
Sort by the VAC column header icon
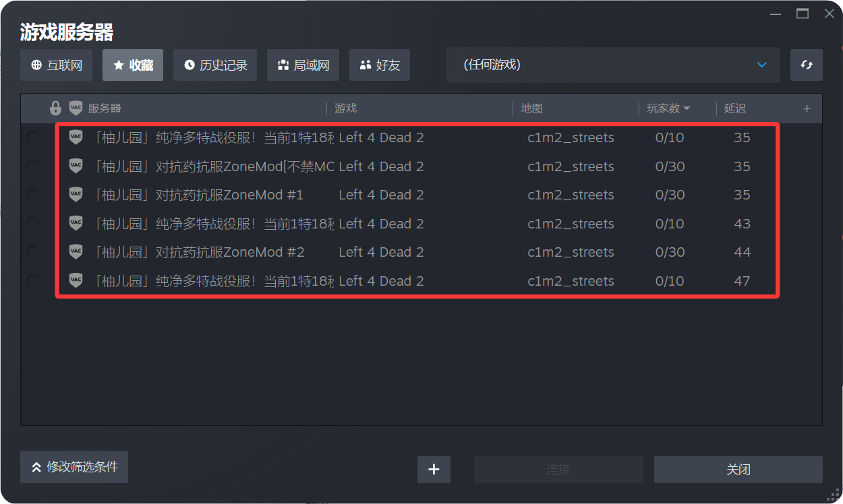coord(76,108)
